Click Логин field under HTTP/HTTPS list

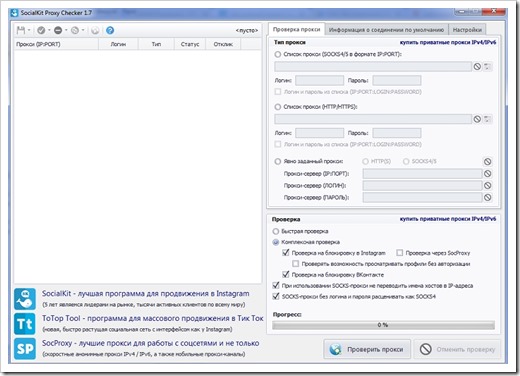pyautogui.click(x=319, y=133)
